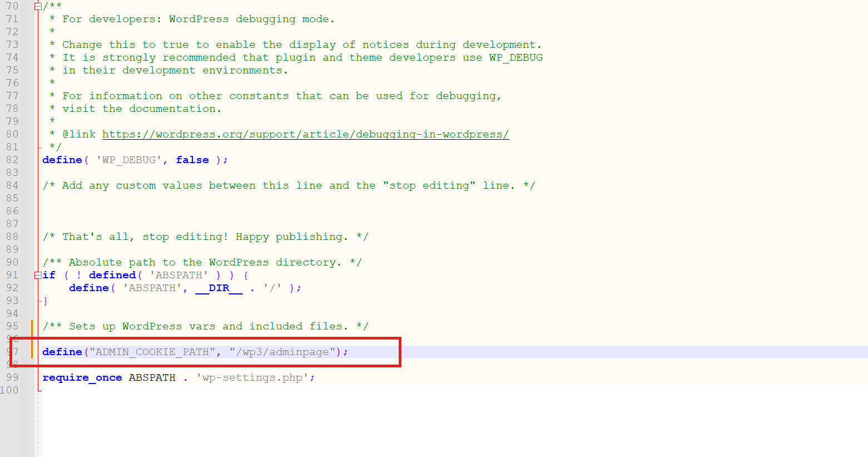Click the comment 'visit the documentation.'
This screenshot has width=868, height=457.
(x=142, y=109)
